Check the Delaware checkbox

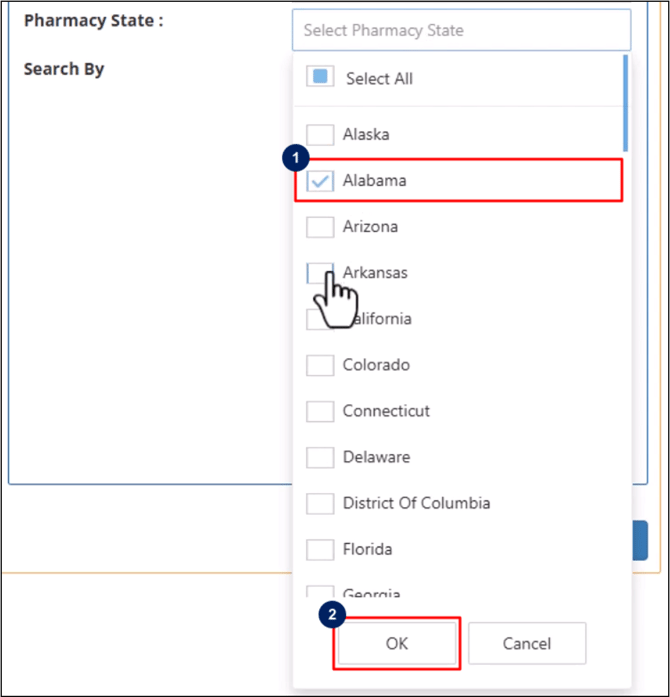(x=320, y=457)
